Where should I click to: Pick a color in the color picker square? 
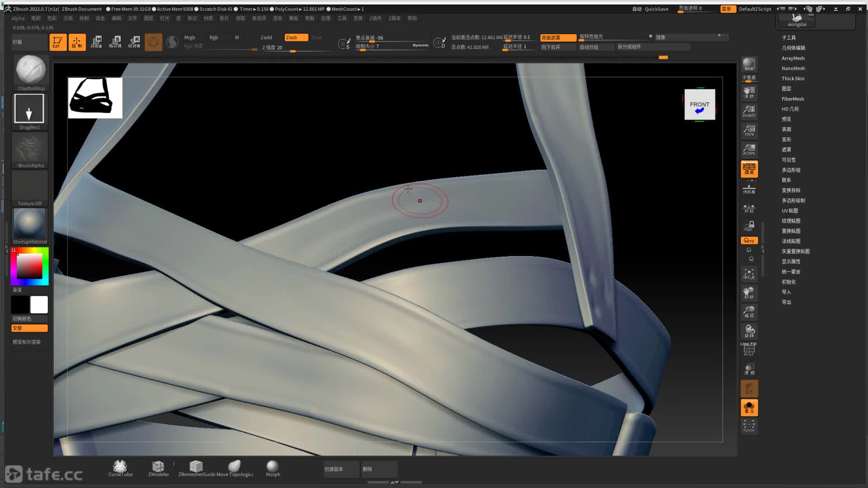tap(29, 266)
